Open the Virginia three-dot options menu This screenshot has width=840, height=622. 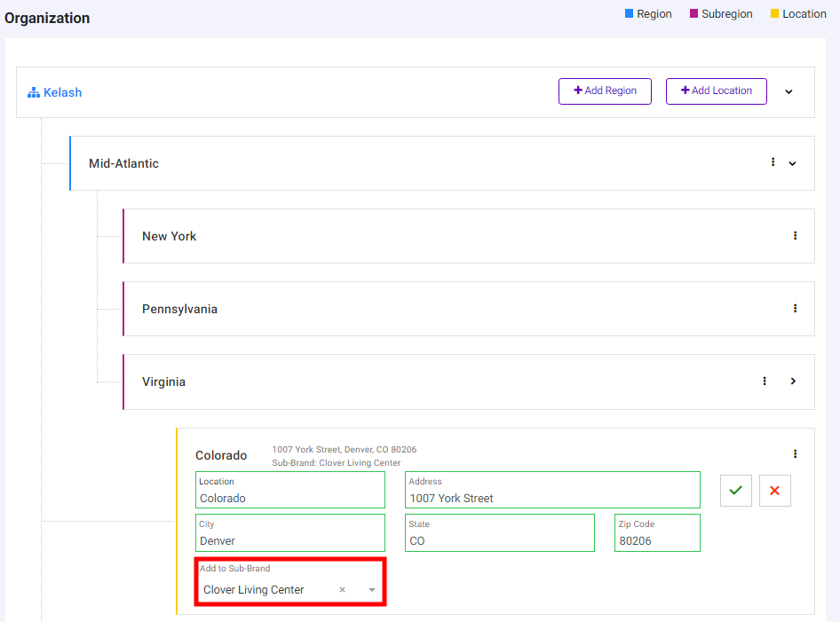point(765,382)
